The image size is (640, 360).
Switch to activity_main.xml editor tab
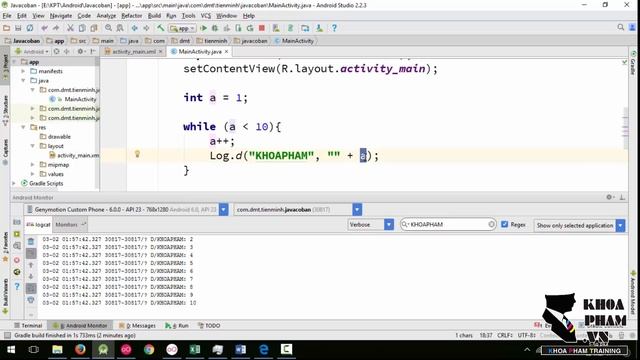pos(133,51)
